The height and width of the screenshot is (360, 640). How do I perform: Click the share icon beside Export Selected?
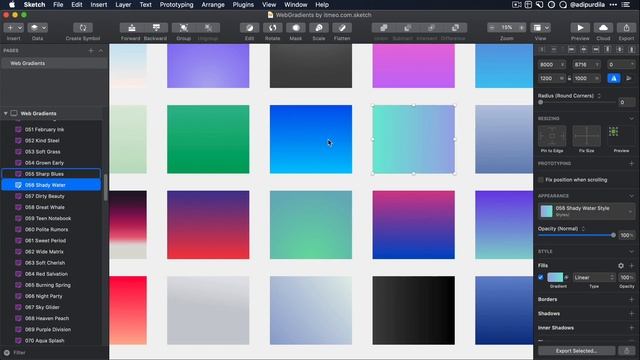point(627,351)
